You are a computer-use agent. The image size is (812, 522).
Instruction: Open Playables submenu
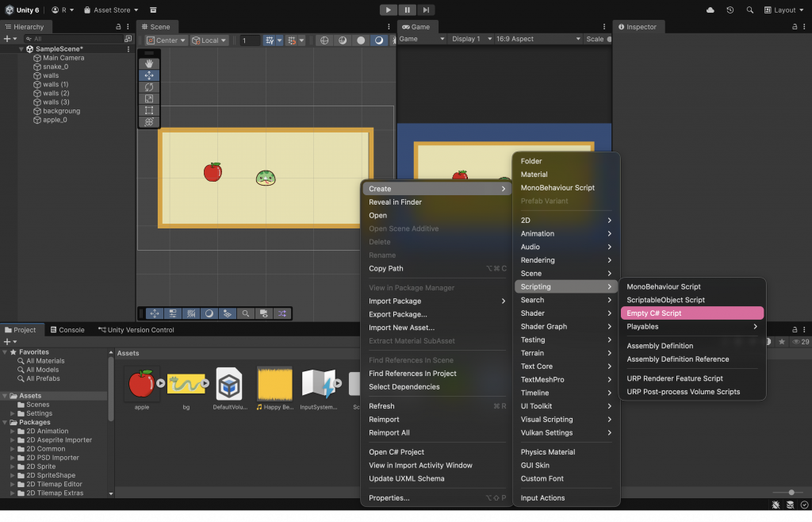pyautogui.click(x=691, y=327)
